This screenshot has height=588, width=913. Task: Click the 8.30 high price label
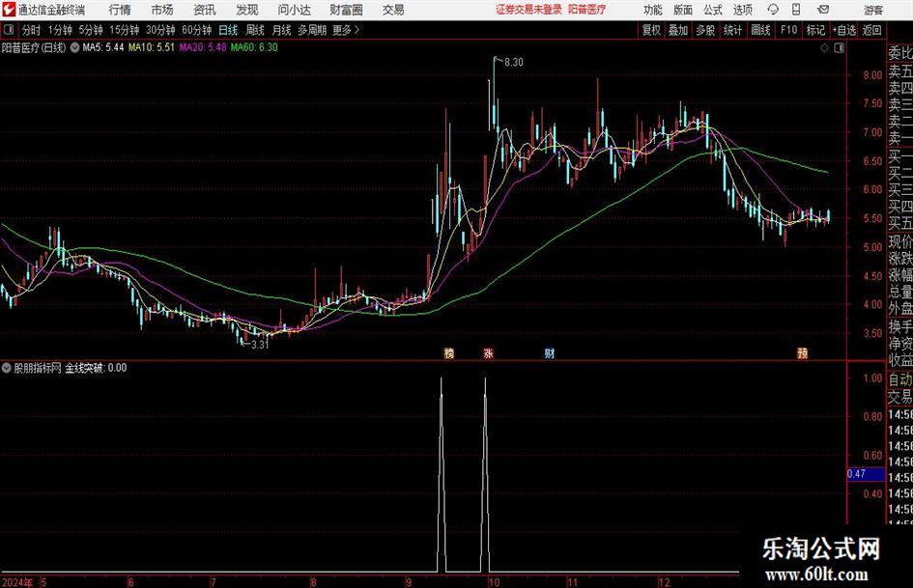(514, 63)
